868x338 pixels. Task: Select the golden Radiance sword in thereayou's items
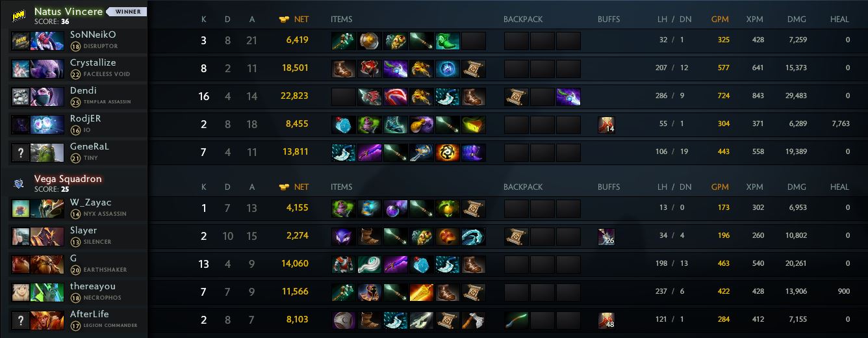pos(422,292)
